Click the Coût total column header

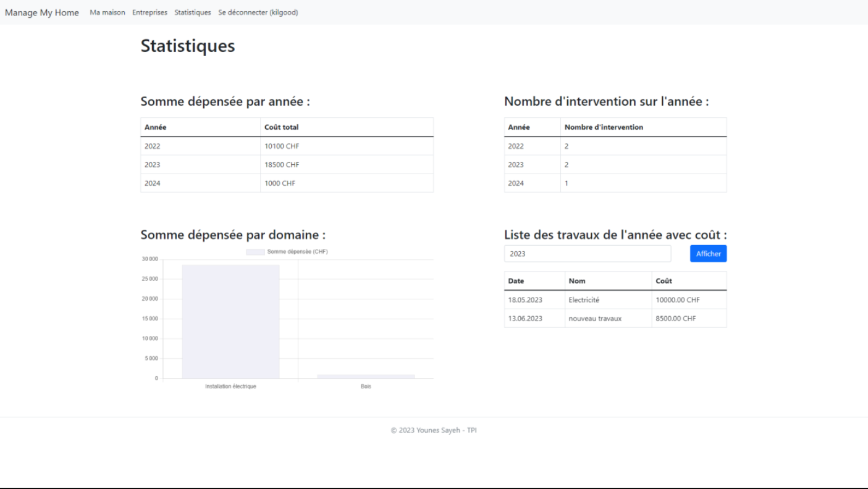[347, 127]
